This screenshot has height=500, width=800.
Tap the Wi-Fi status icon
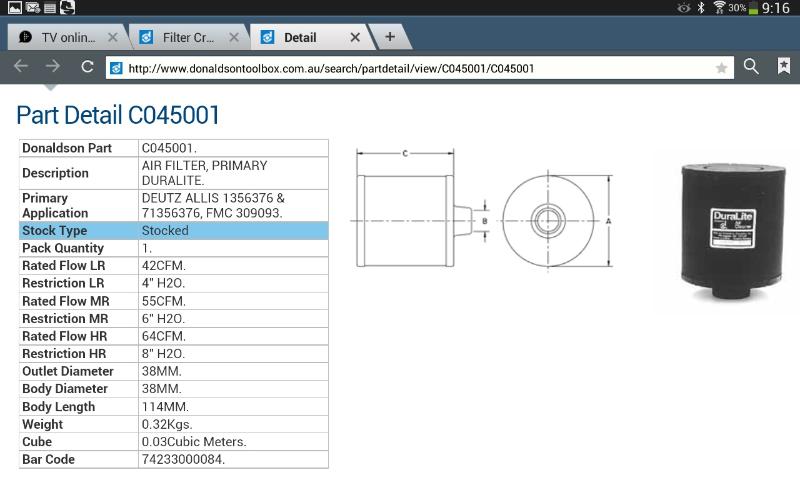coord(719,7)
